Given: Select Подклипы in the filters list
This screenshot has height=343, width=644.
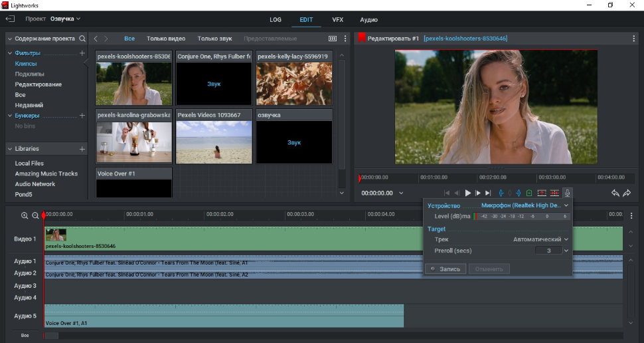Looking at the screenshot, I should (x=30, y=74).
